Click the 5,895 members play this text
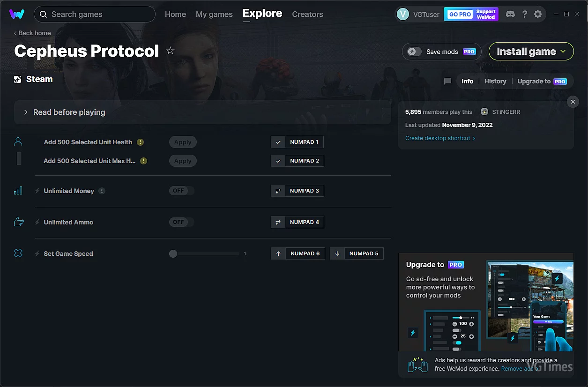Image resolution: width=588 pixels, height=387 pixels. [x=439, y=112]
